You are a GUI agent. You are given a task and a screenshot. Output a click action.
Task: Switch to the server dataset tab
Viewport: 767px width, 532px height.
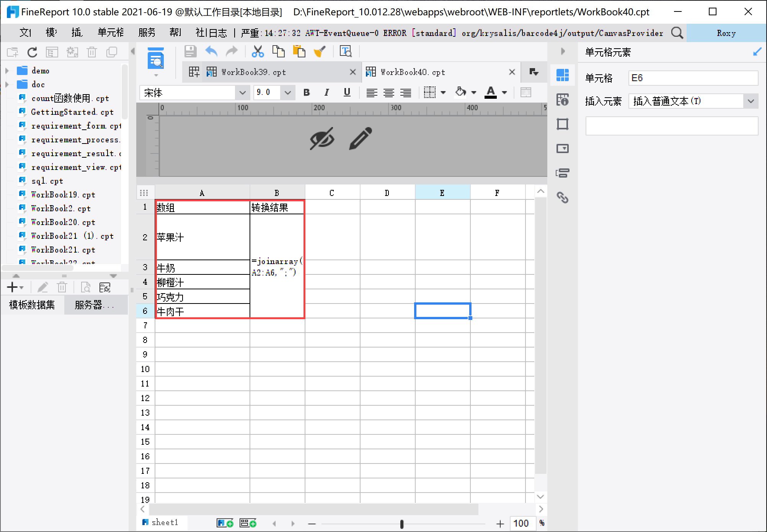point(94,305)
